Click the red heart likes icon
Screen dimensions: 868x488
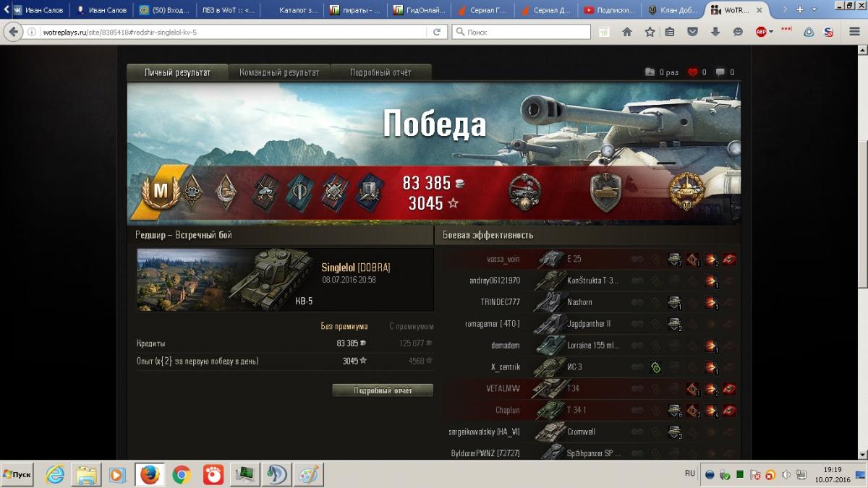[x=692, y=72]
